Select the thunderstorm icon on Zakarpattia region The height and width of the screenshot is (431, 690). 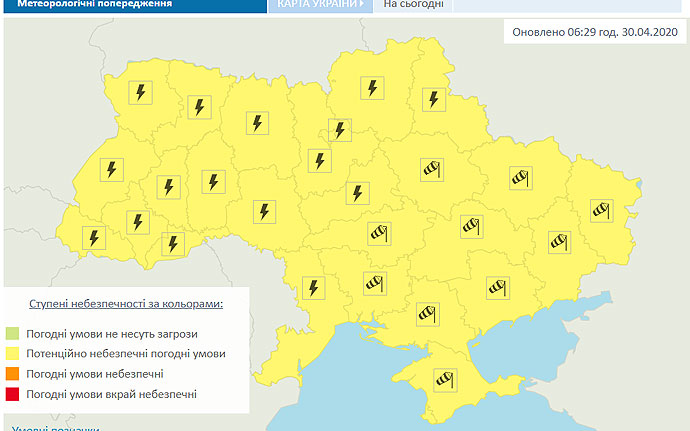coord(93,238)
